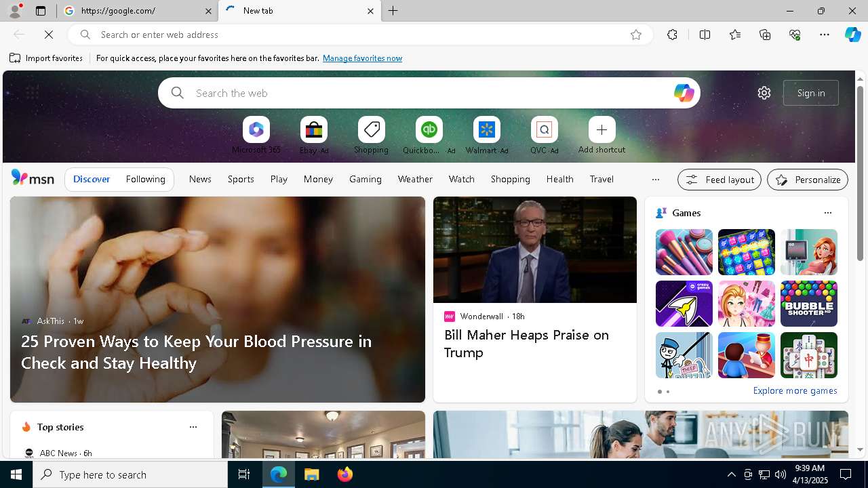
Task: Open Feed layout options
Action: tap(719, 180)
